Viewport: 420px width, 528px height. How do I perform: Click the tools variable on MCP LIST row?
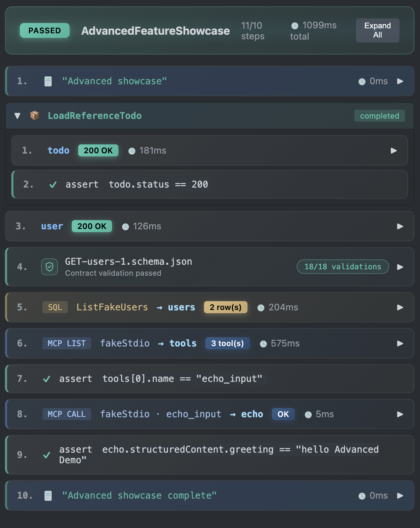(x=183, y=343)
